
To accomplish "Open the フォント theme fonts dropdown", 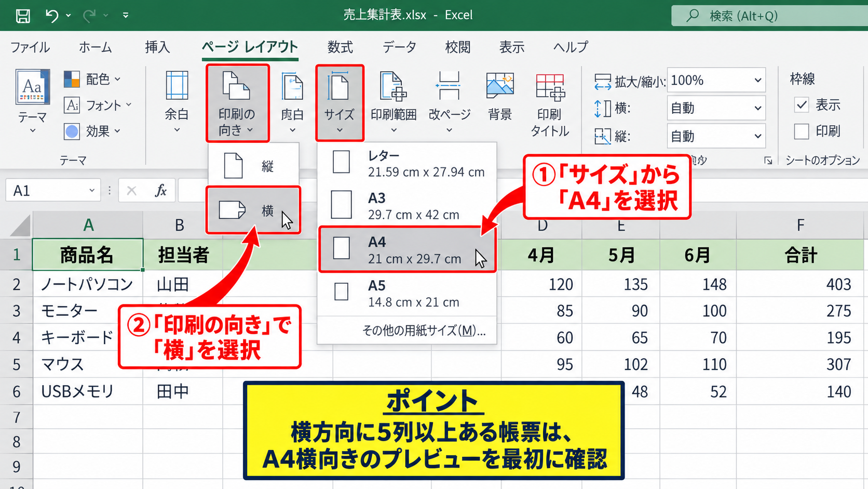I will 98,105.
